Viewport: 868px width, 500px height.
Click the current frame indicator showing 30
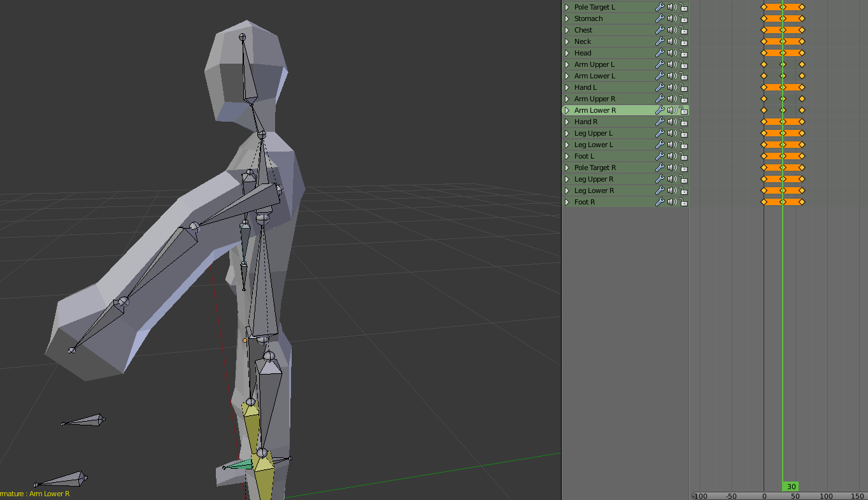[x=790, y=487]
